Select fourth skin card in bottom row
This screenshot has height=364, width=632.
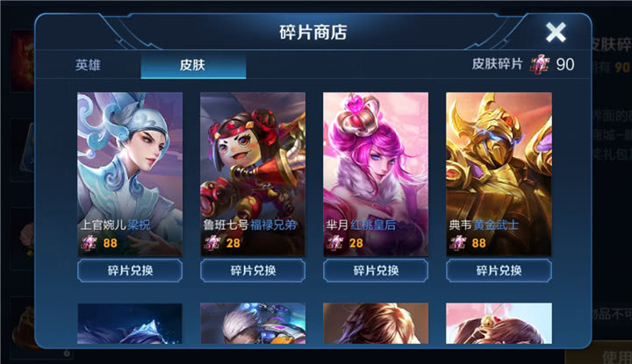click(x=499, y=324)
